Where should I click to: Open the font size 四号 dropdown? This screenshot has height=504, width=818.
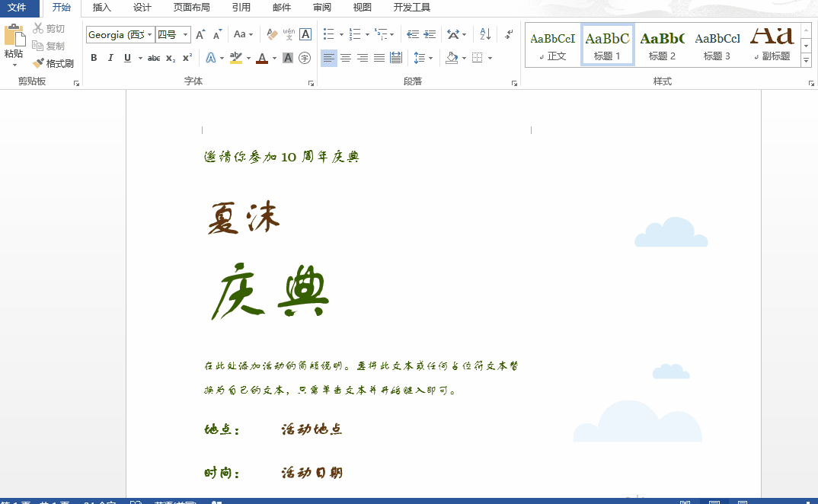[185, 34]
